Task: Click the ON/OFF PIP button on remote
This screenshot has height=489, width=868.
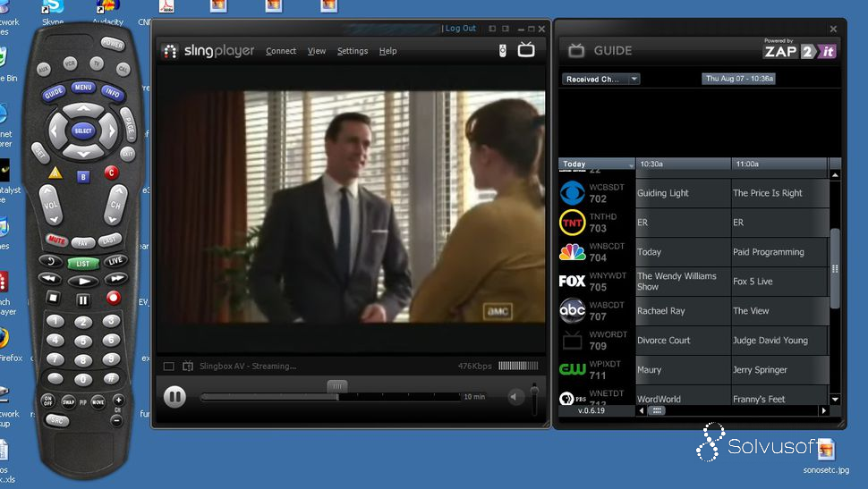Action: coord(47,400)
